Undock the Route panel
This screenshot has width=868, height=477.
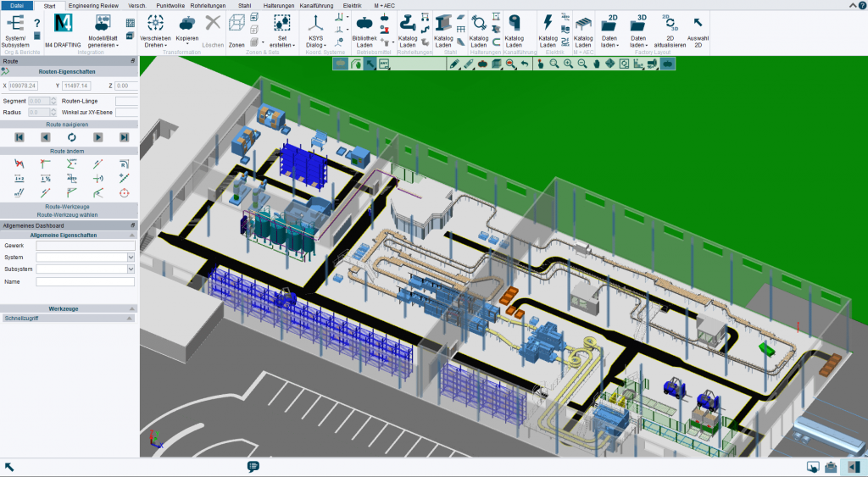coord(133,61)
